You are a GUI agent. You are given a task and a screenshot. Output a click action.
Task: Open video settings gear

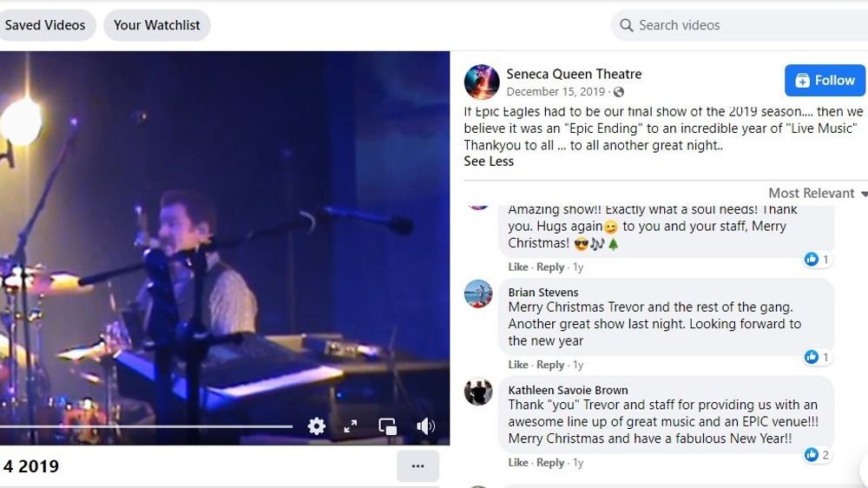tap(317, 426)
